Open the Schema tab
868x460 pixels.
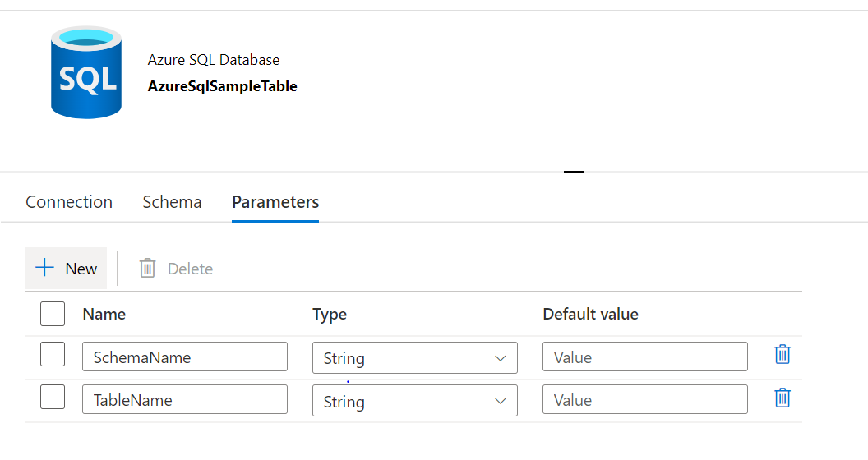tap(172, 202)
